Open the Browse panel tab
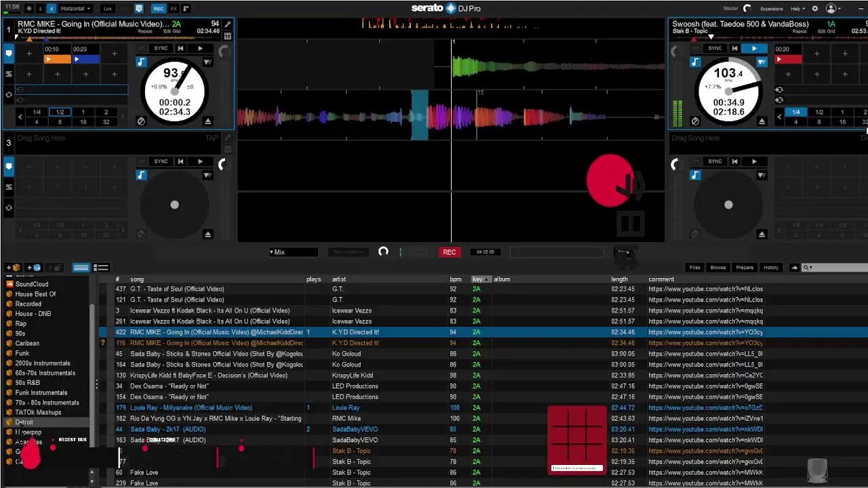 tap(718, 268)
